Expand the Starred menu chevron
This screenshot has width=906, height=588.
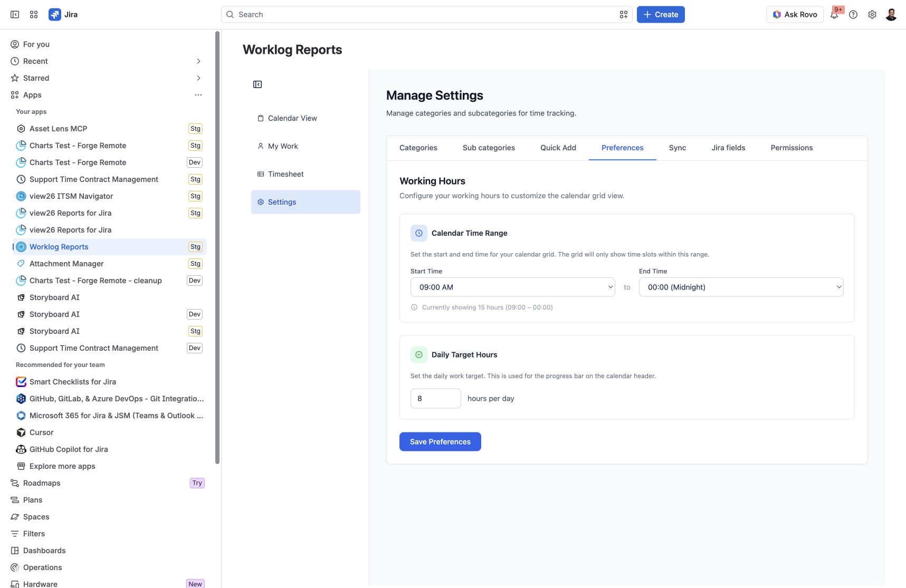pos(198,78)
